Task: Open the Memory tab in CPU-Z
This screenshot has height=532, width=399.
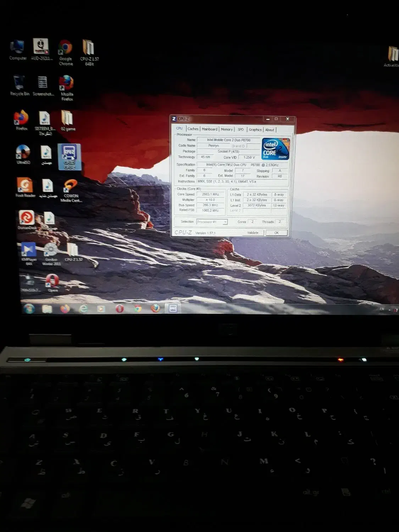Action: click(x=227, y=129)
